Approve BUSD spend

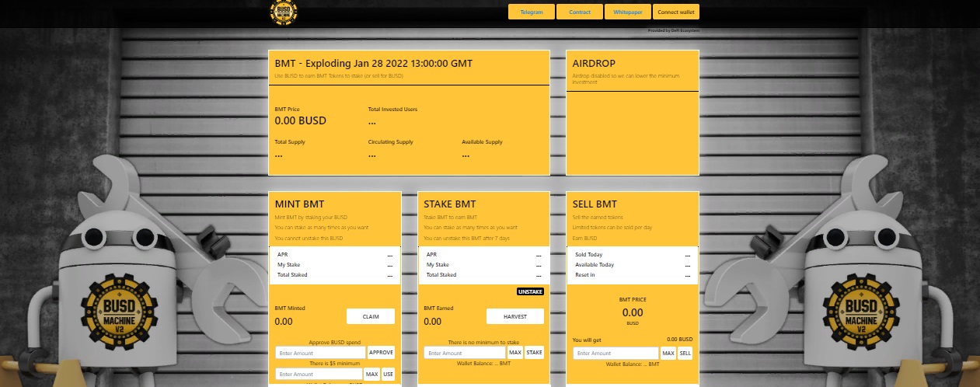[381, 352]
